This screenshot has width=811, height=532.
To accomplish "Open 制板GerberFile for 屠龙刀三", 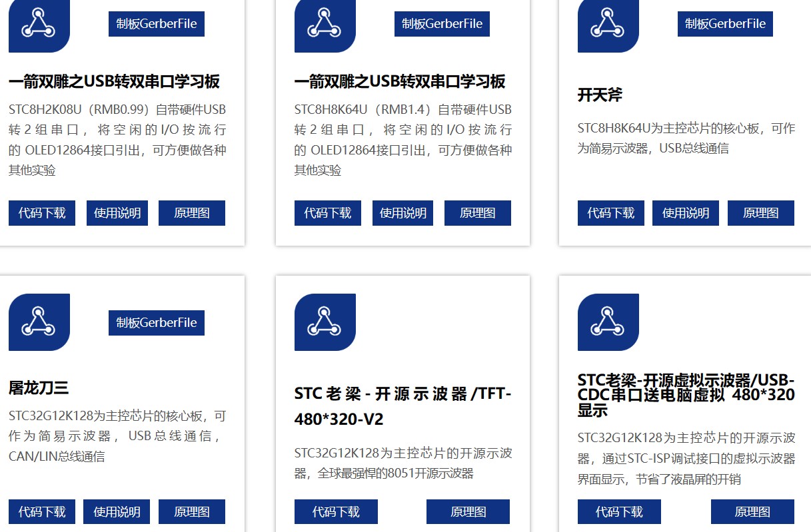I will pyautogui.click(x=157, y=323).
